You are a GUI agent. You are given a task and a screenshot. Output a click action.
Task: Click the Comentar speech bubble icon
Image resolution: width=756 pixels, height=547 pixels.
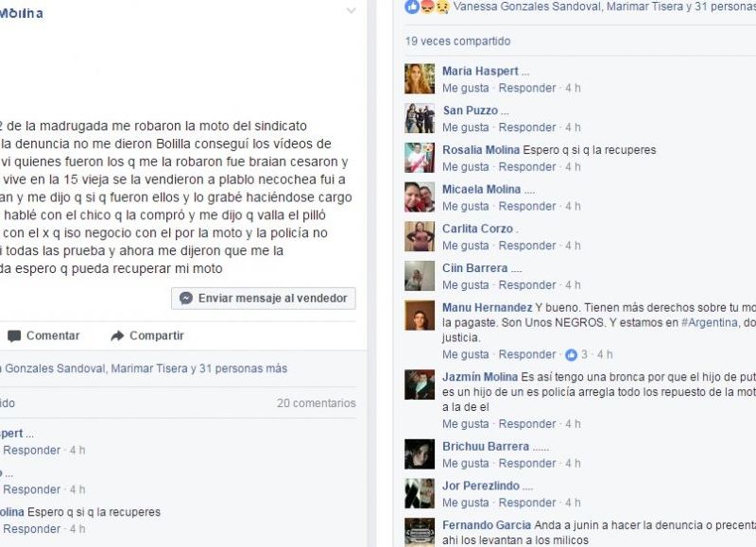coord(14,336)
